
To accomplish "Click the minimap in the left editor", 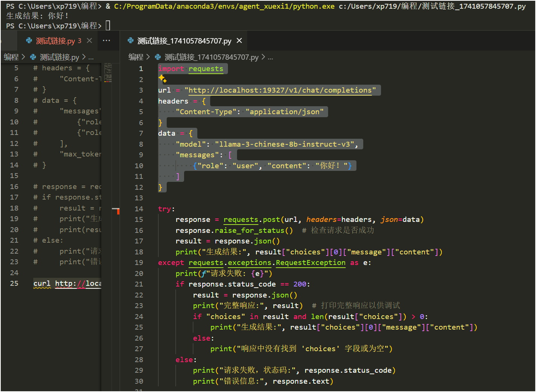I will pos(108,73).
